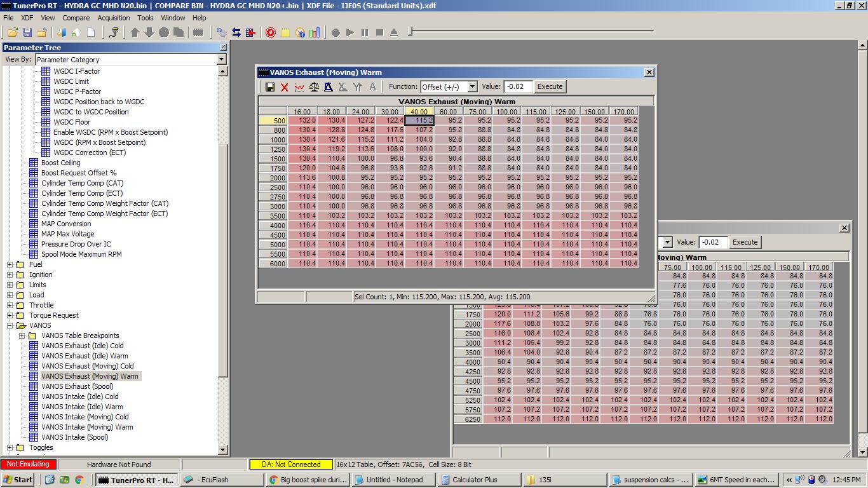
Task: Click the gears settings icon in main toolbar
Action: (222, 32)
